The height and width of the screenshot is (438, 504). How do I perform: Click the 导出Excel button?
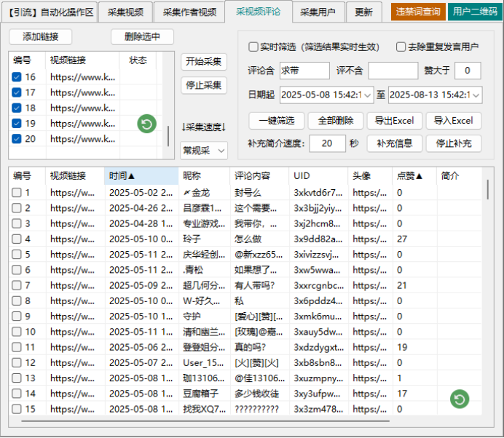[393, 120]
